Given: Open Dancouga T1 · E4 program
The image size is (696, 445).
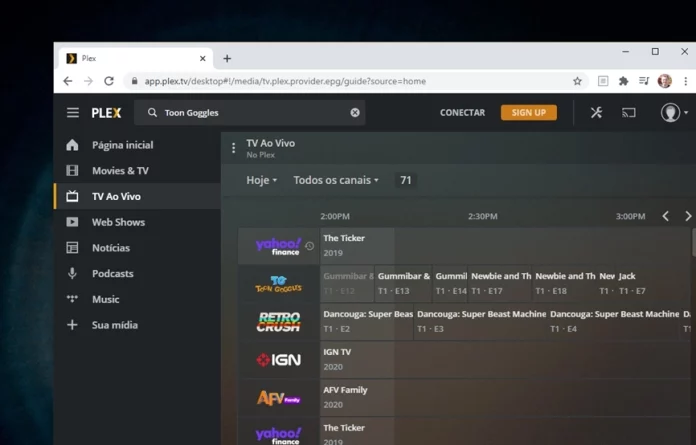Looking at the screenshot, I should 614,322.
